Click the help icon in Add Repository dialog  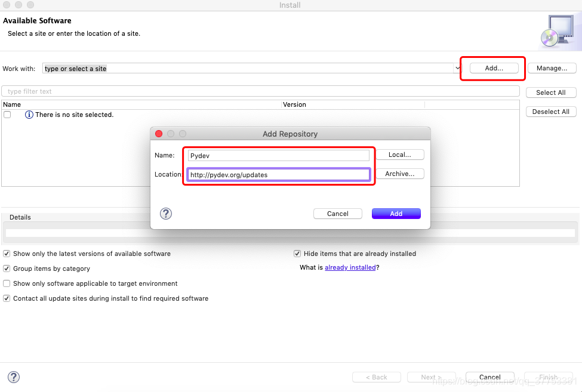(x=165, y=214)
